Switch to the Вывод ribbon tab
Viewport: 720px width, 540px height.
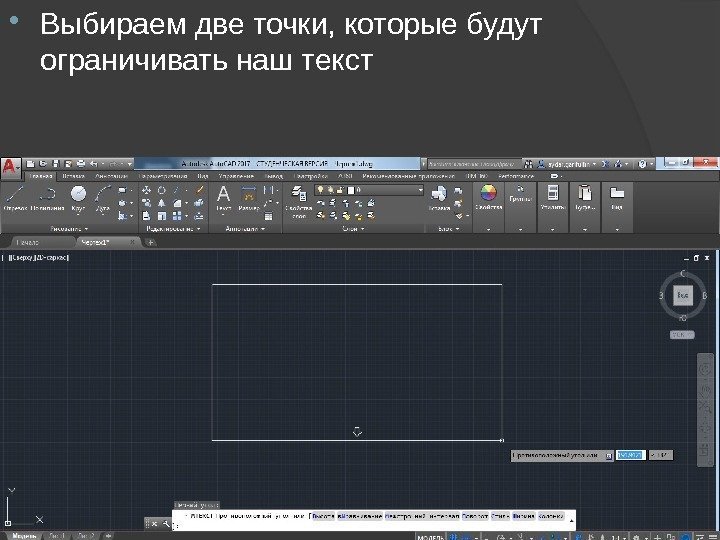274,176
